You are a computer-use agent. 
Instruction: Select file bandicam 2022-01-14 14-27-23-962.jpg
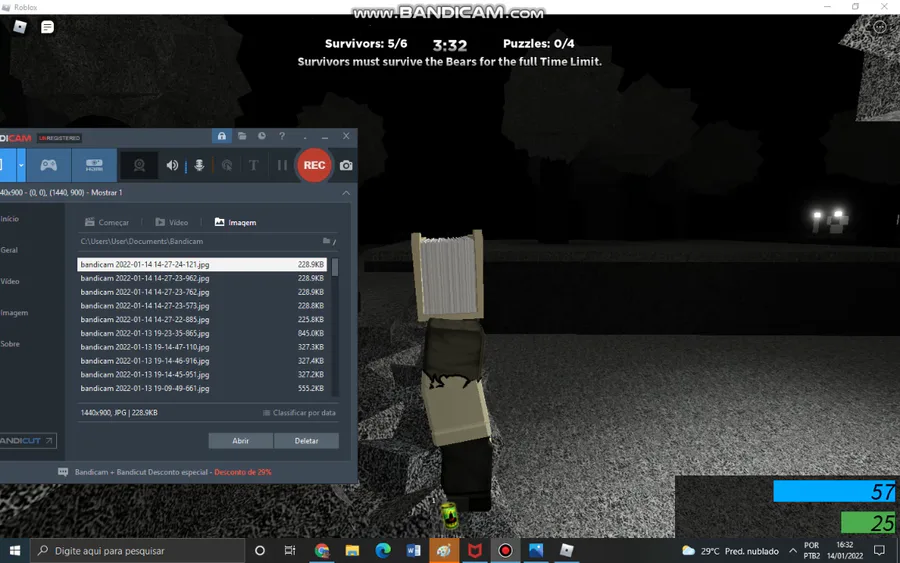202,278
